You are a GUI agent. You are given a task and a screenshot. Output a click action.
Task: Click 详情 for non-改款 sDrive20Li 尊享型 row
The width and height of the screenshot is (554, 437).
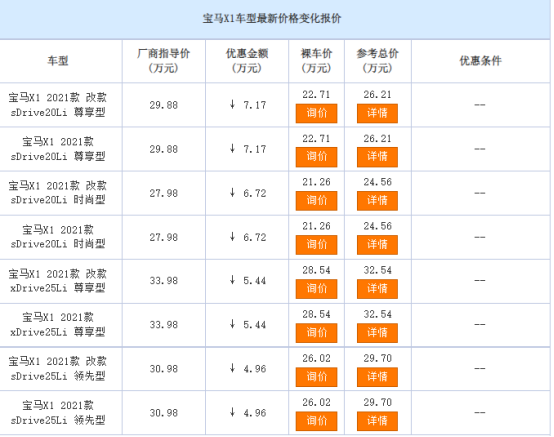tap(377, 157)
